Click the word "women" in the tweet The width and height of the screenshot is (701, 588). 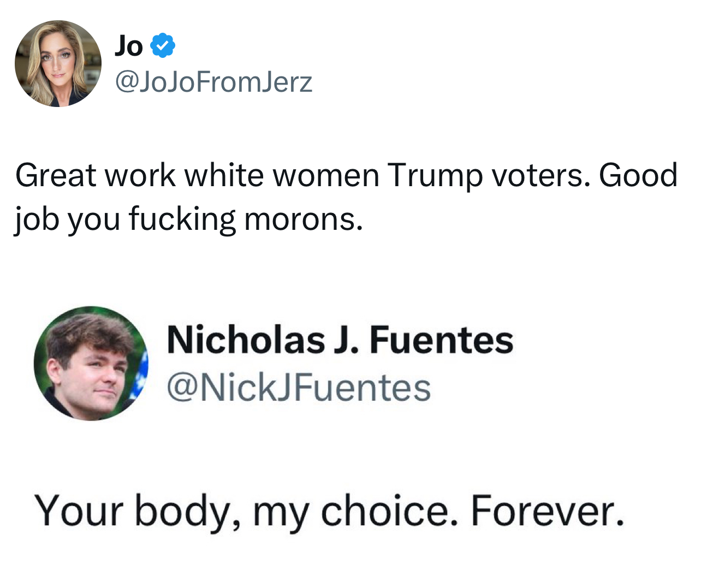point(326,176)
